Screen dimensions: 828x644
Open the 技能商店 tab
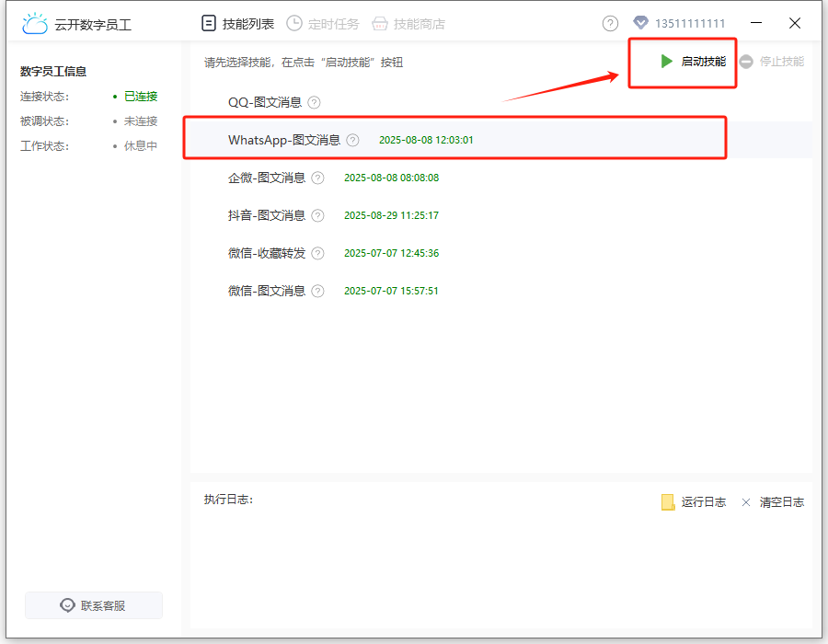pos(408,24)
